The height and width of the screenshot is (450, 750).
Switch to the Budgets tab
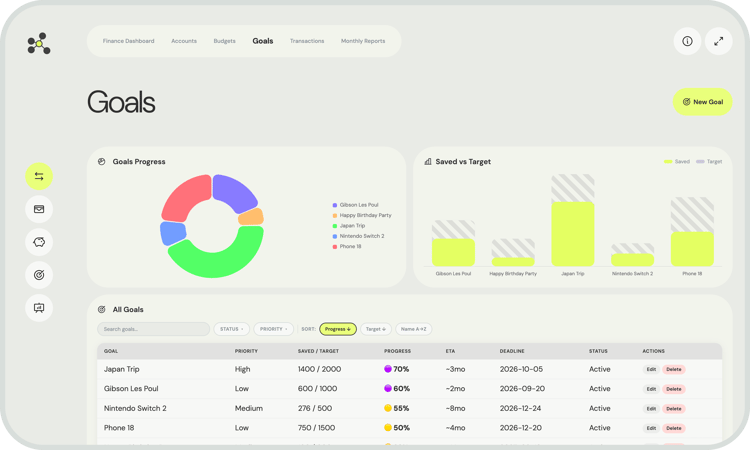coord(224,41)
